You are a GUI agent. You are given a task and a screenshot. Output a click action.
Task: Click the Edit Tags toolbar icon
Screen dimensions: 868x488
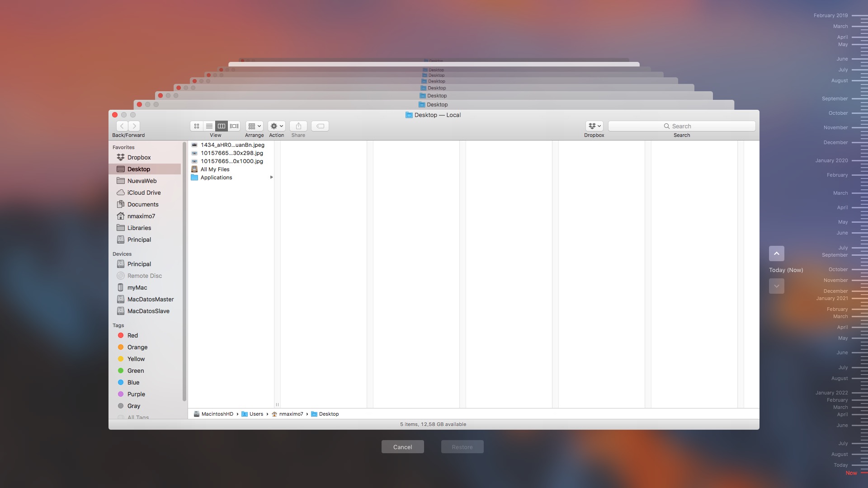[320, 126]
